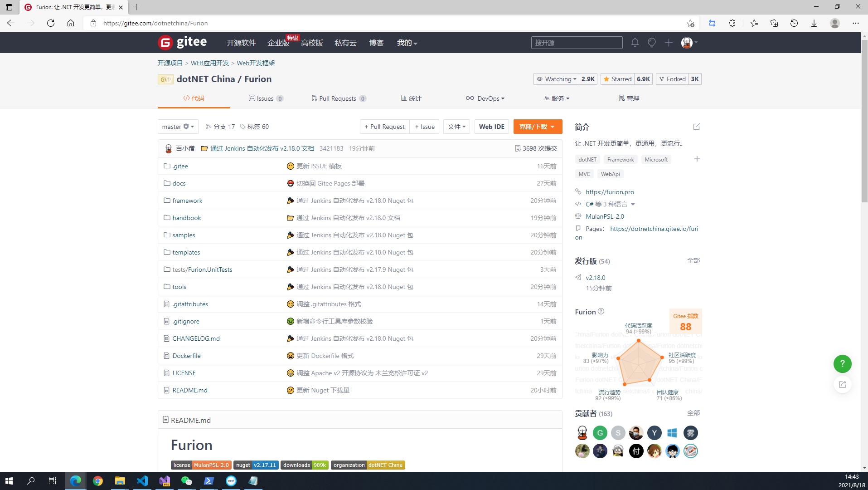
Task: Open the v2.18.0 release link
Action: click(x=595, y=278)
